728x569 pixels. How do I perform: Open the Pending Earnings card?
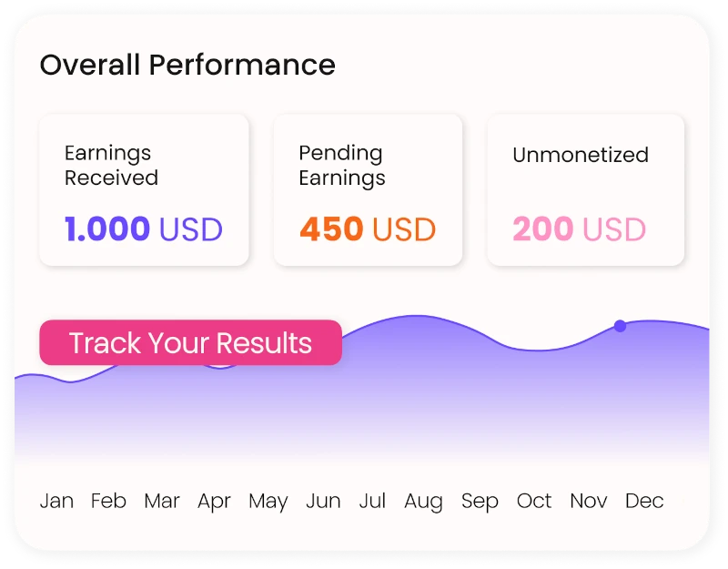pos(368,190)
